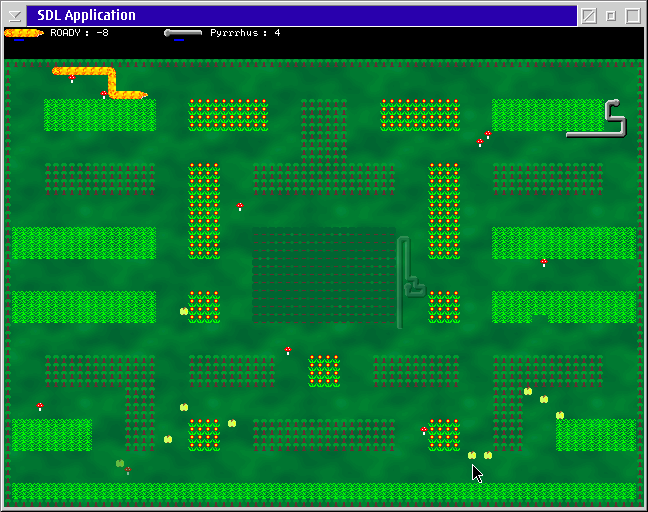
Task: Click the mushroom left of the bottom-right flower patch
Action: 424,431
